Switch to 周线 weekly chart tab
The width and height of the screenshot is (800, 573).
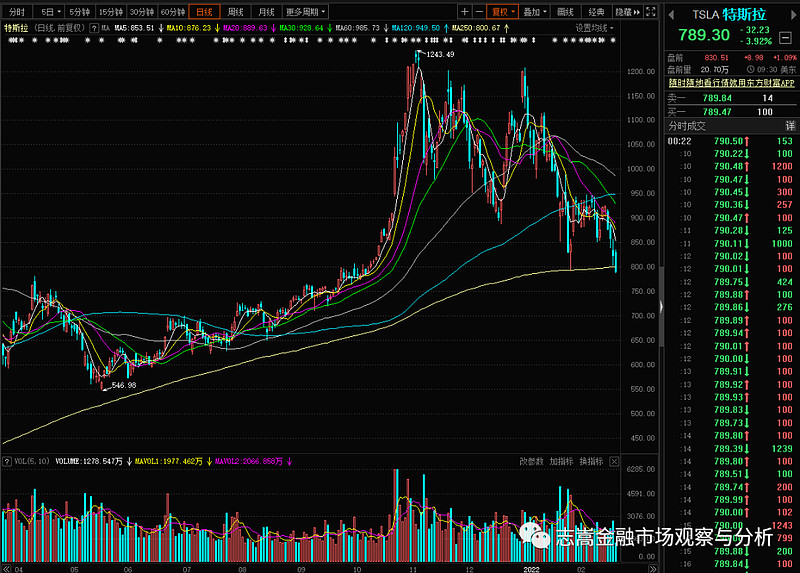point(236,11)
